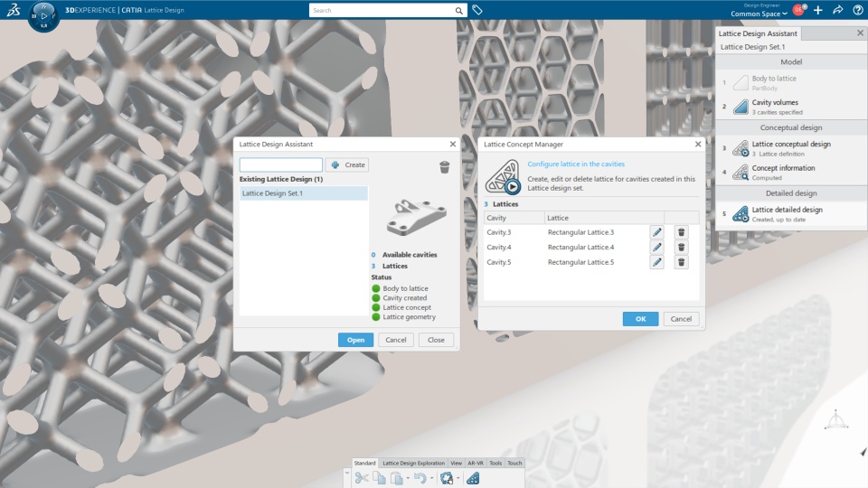Click the bracket part preview thumbnail
The height and width of the screenshot is (488, 868).
[x=416, y=217]
